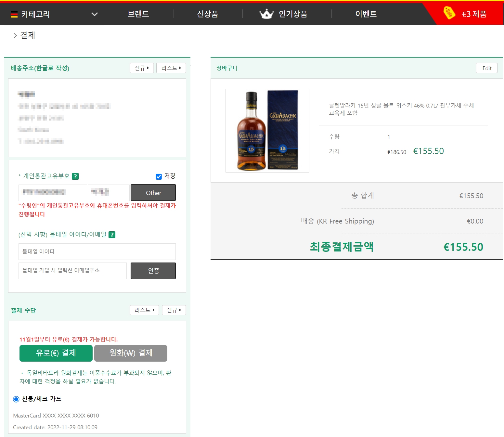The image size is (504, 437).
Task: Click the discounted price €155.50 next to 가격
Action: [428, 151]
